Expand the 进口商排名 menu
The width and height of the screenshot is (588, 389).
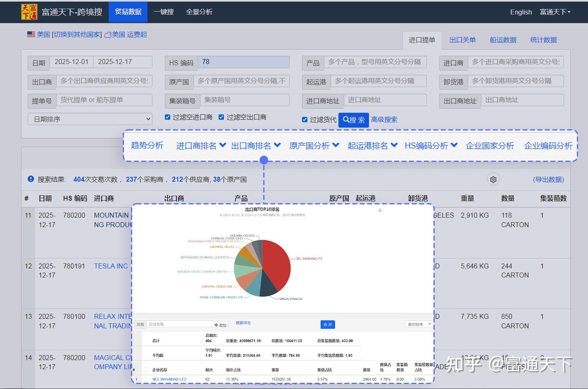pos(201,146)
